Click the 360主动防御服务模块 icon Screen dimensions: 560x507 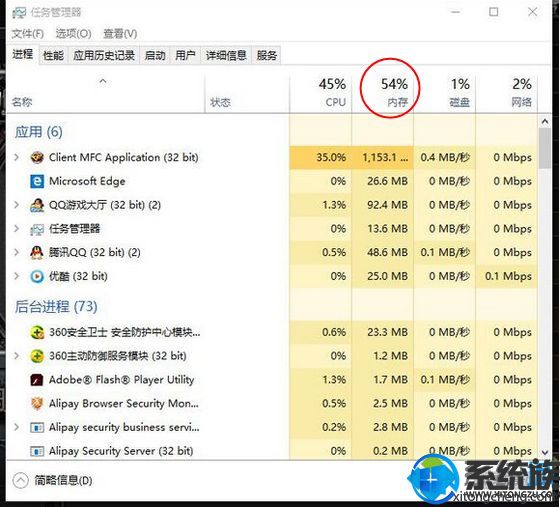(x=37, y=356)
